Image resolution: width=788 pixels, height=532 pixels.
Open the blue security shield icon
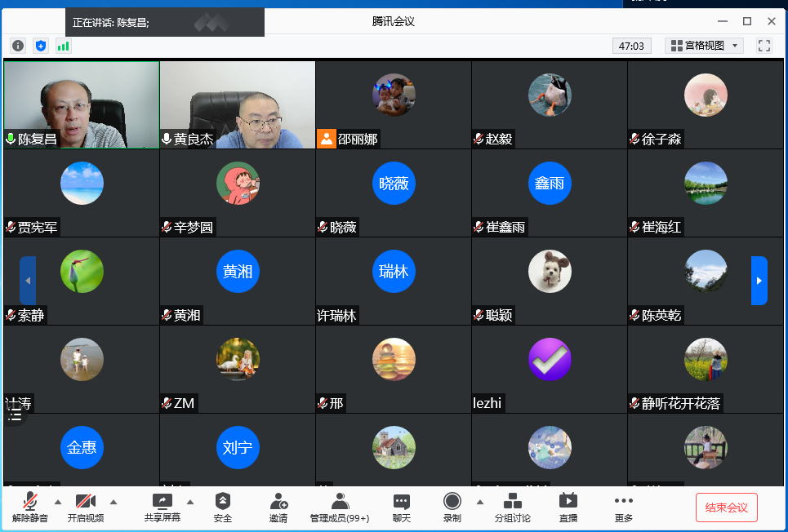pyautogui.click(x=41, y=46)
